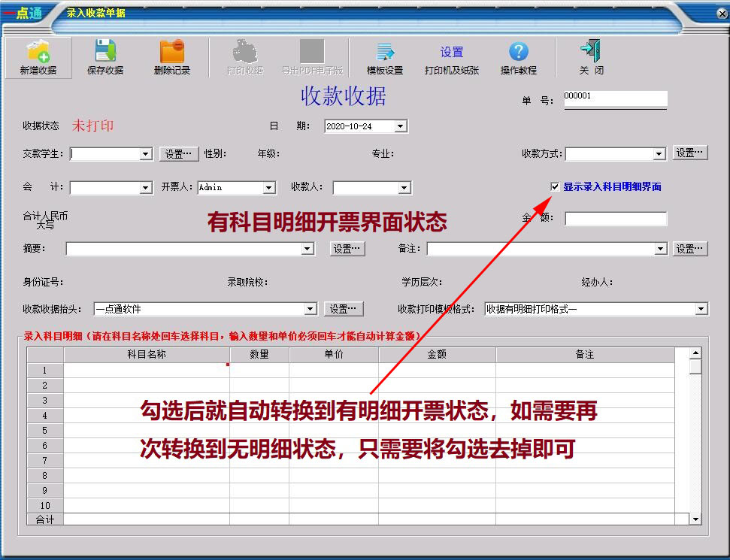Click scroll down arrow of detail table
This screenshot has width=730, height=560.
pos(695,519)
